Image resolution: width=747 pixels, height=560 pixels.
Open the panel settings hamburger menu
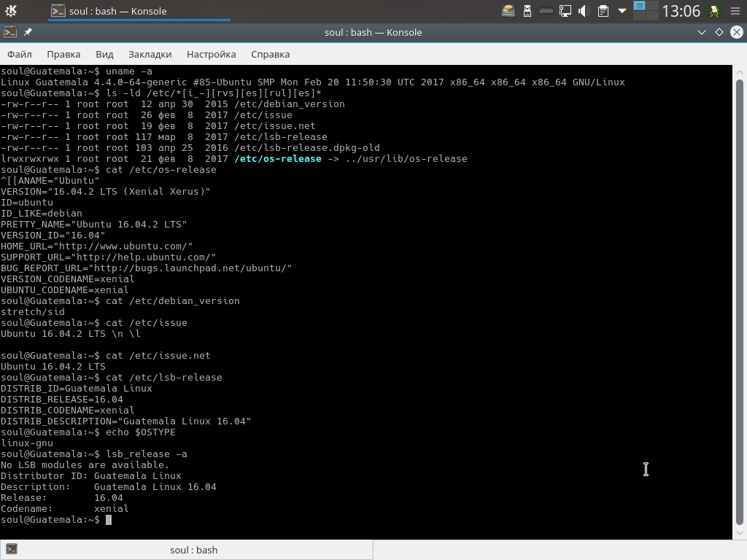735,10
